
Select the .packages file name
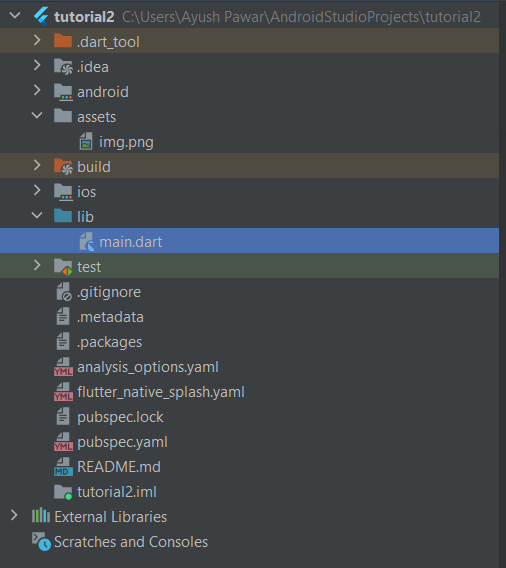[x=109, y=342]
